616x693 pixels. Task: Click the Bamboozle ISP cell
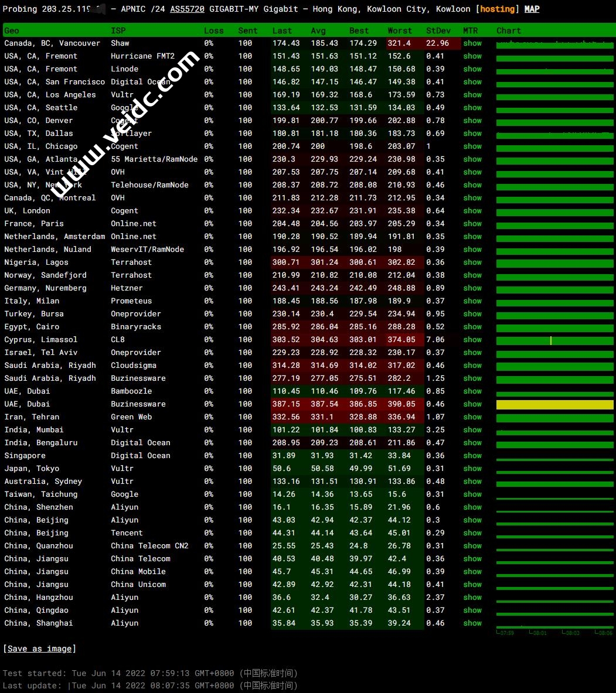point(131,391)
